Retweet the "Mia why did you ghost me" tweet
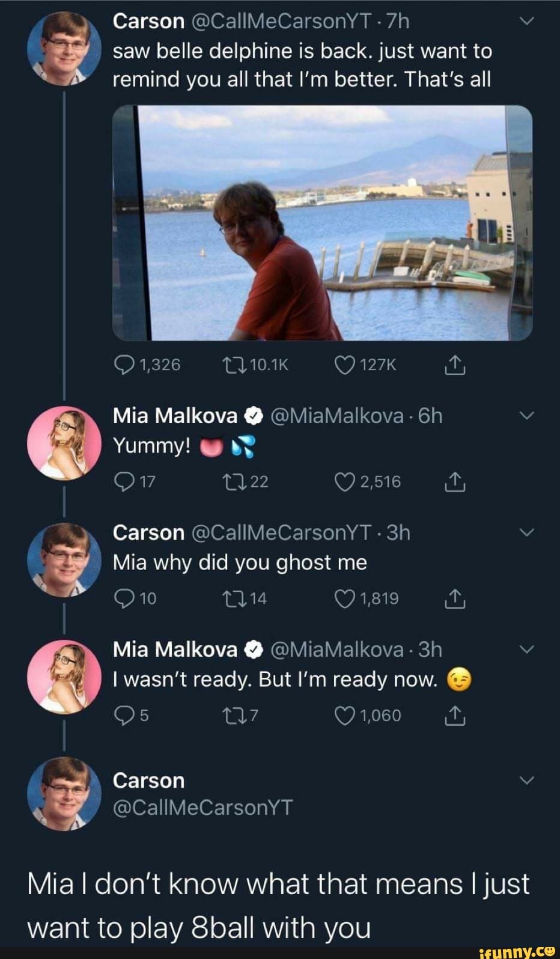This screenshot has width=560, height=959. (x=232, y=598)
